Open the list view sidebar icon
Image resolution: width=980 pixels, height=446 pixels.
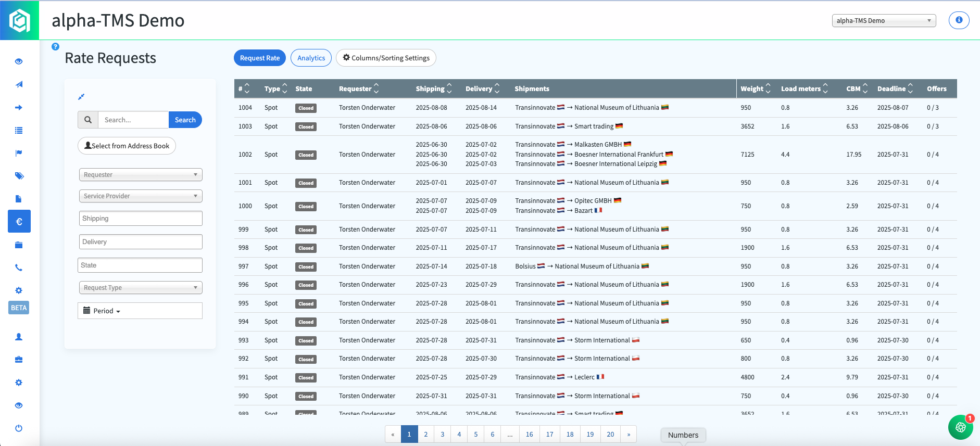[19, 130]
